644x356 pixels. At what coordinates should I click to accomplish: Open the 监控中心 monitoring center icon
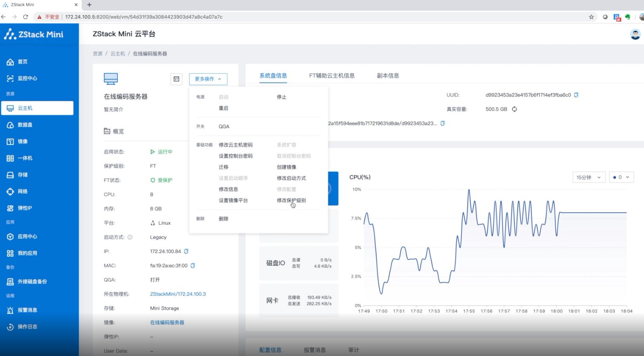click(x=10, y=78)
